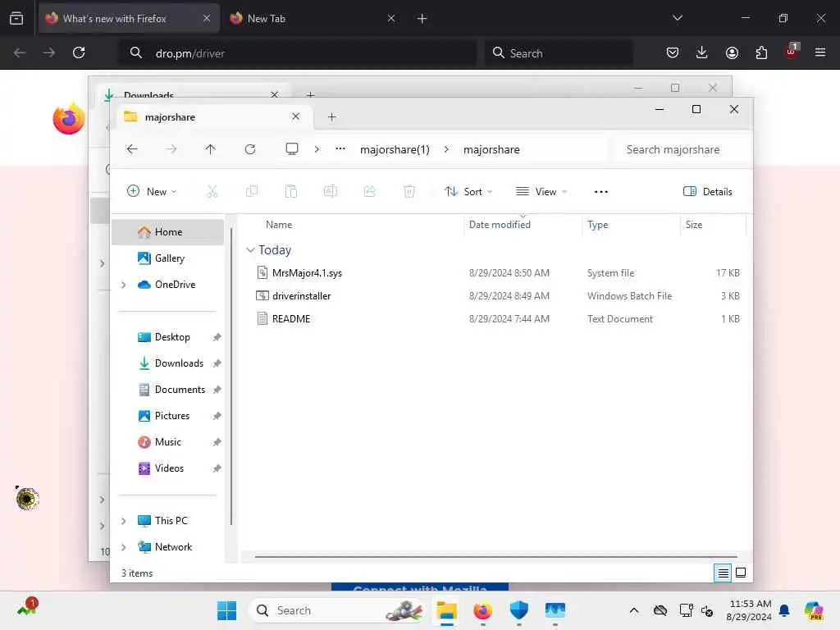The width and height of the screenshot is (840, 630).
Task: Open the See more ellipsis in Explorer toolbar
Action: tap(601, 192)
